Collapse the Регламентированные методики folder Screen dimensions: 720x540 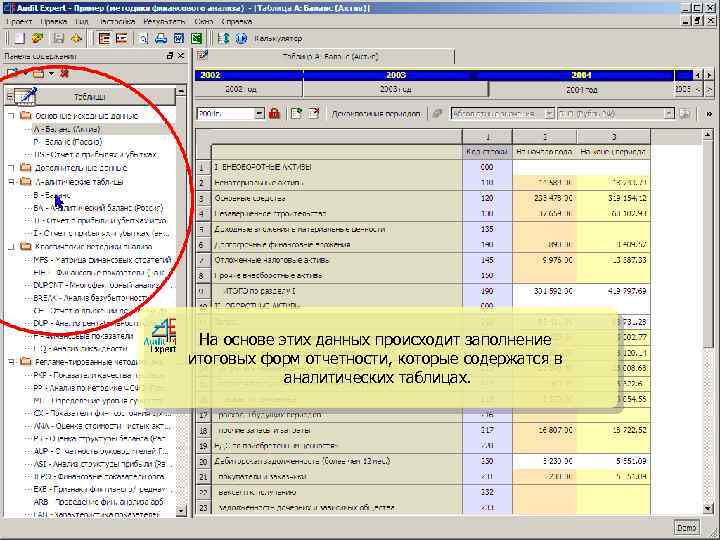(11, 362)
